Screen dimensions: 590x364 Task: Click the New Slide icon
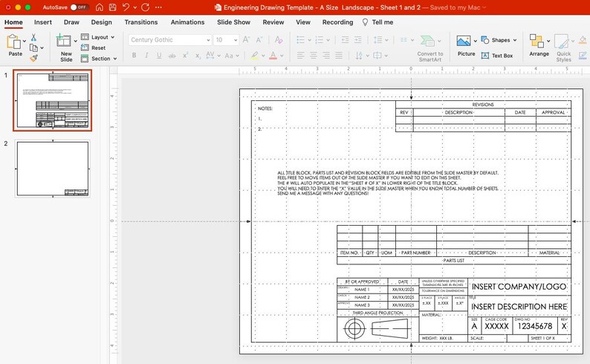63,41
